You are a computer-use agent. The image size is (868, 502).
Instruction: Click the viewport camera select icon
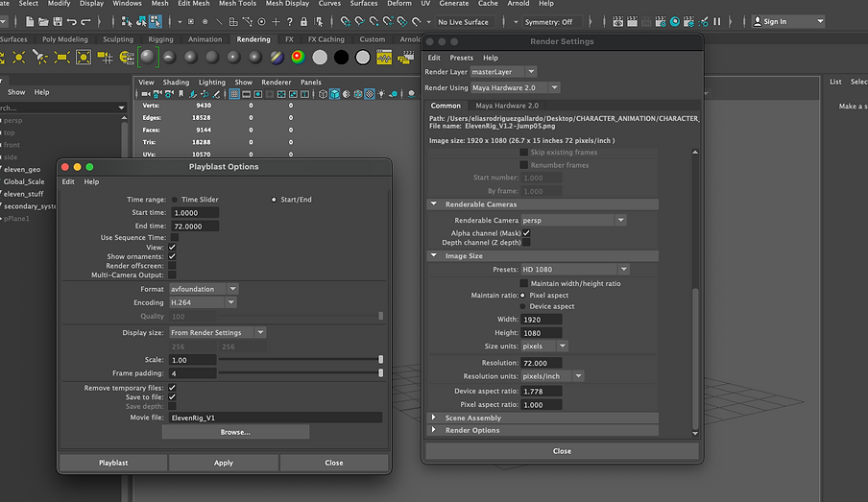[146, 94]
